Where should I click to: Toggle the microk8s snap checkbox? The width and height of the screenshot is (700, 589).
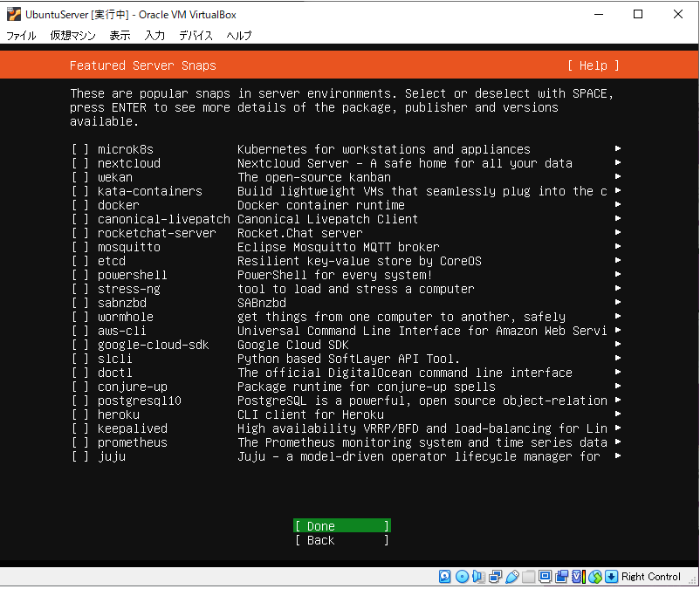[80, 149]
